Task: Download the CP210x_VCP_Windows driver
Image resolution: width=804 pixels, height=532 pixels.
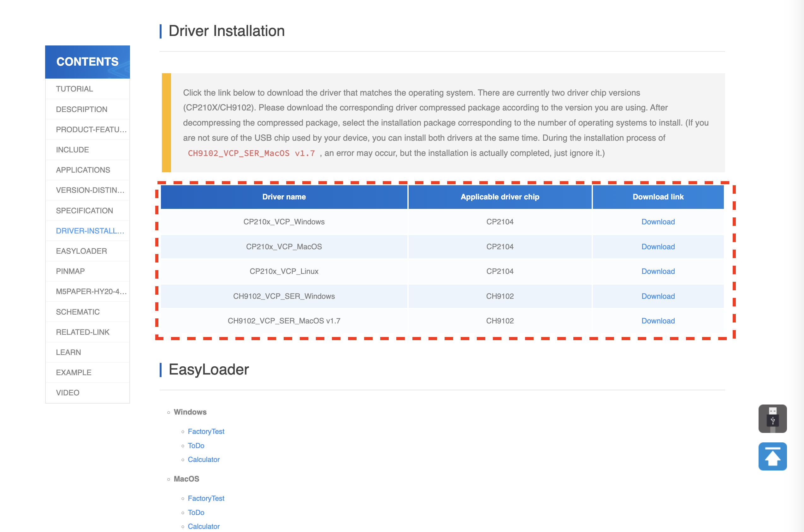Action: pyautogui.click(x=658, y=222)
